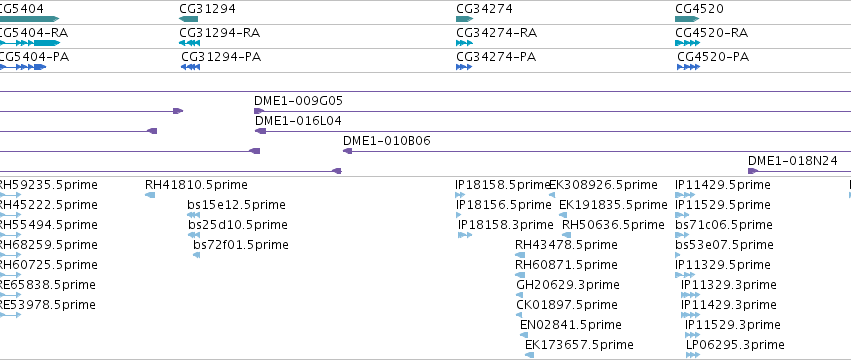Open the CG5404-RA transcript label

[x=34, y=33]
